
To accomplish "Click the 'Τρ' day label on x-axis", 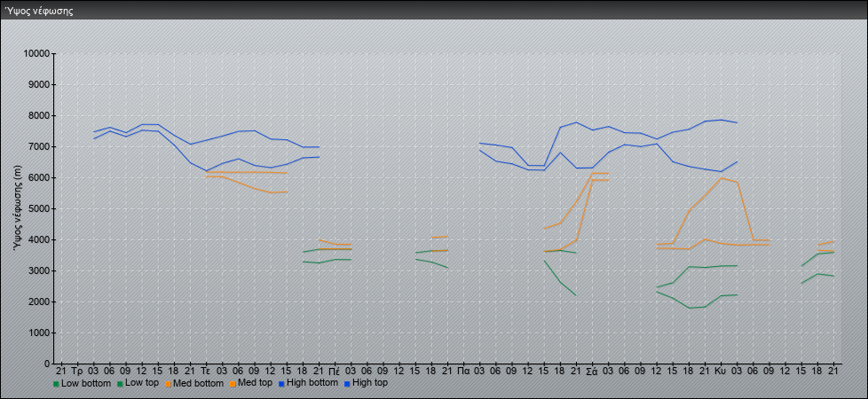I will (x=77, y=371).
